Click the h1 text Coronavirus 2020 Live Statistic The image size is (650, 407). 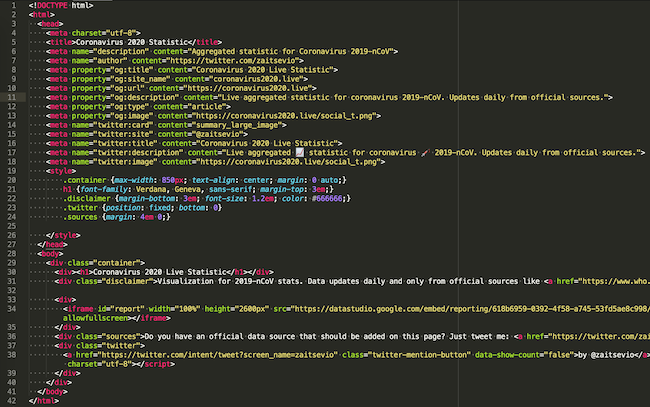click(x=158, y=272)
